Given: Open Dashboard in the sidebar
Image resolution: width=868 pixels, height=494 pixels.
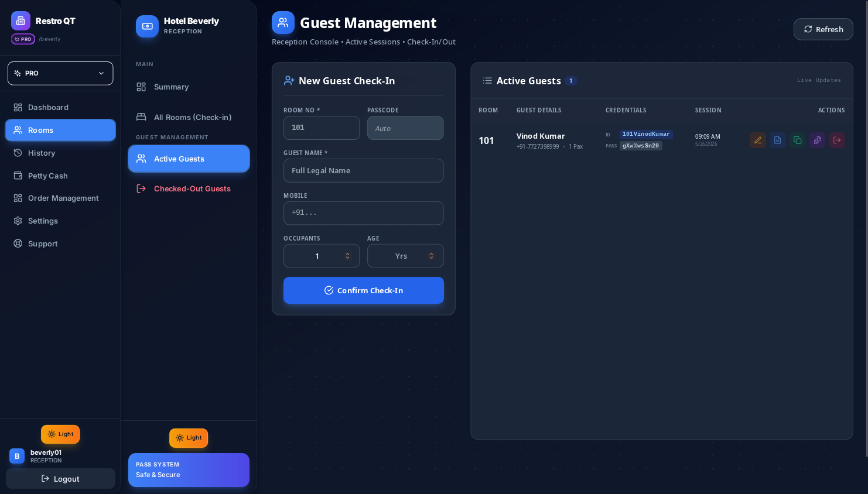Looking at the screenshot, I should tap(60, 107).
